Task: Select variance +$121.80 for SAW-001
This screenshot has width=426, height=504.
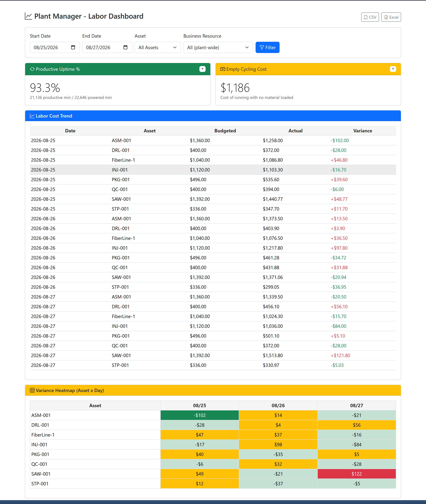Action: pyautogui.click(x=340, y=355)
